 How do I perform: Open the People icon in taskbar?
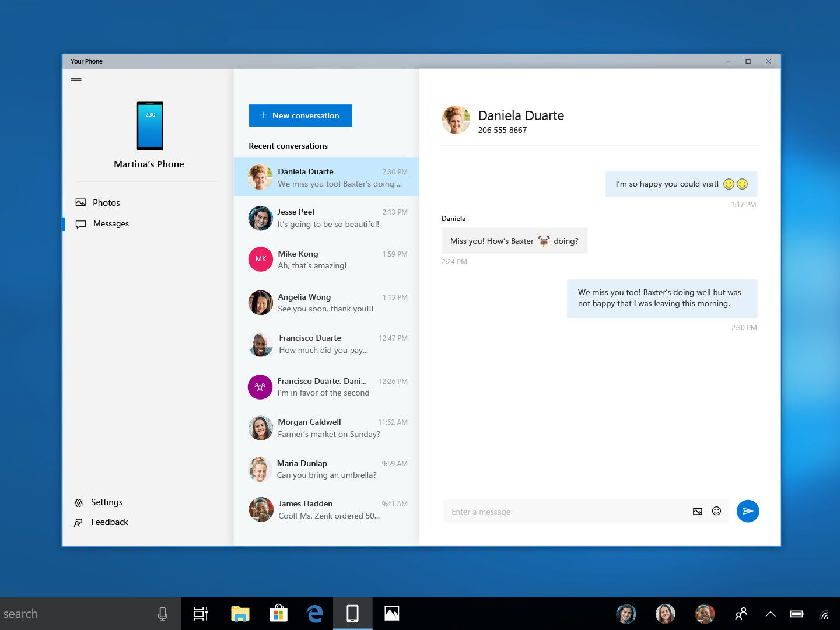[741, 614]
